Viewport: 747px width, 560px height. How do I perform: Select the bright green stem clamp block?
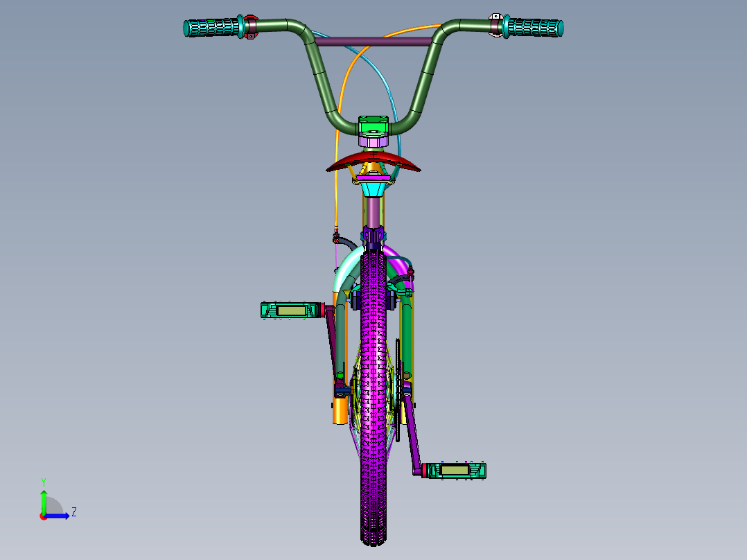[x=373, y=125]
